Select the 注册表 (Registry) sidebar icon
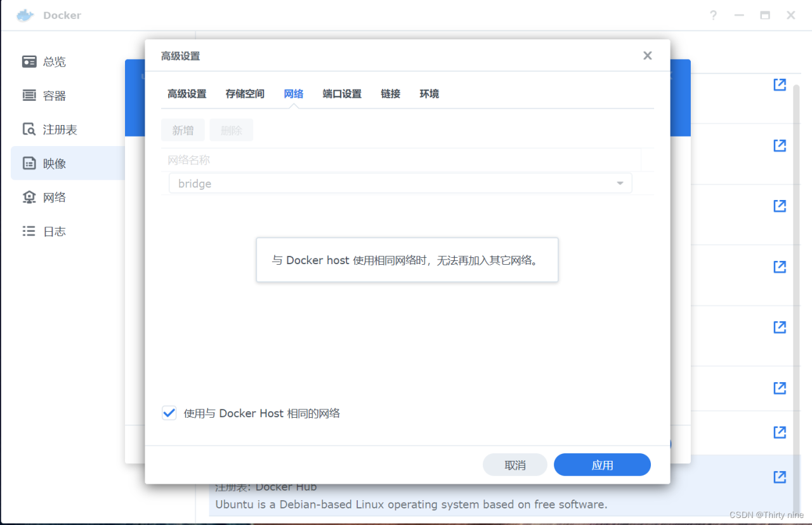Viewport: 812px width, 525px height. [x=29, y=129]
